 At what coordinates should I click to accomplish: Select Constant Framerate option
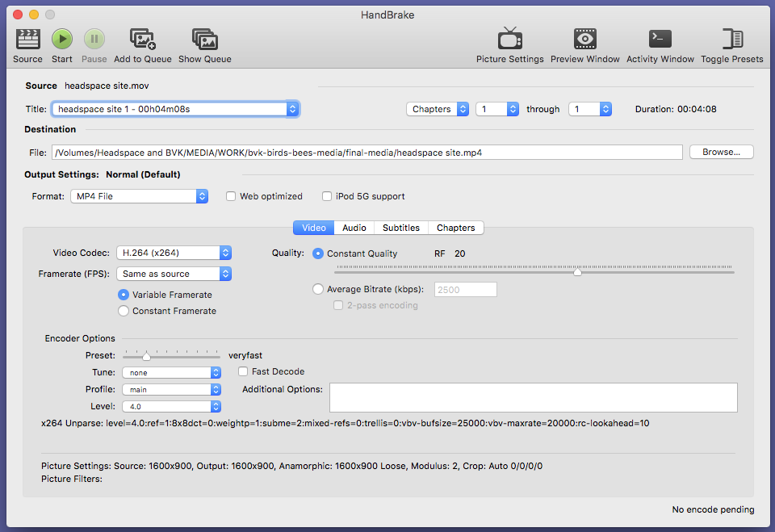(x=124, y=311)
